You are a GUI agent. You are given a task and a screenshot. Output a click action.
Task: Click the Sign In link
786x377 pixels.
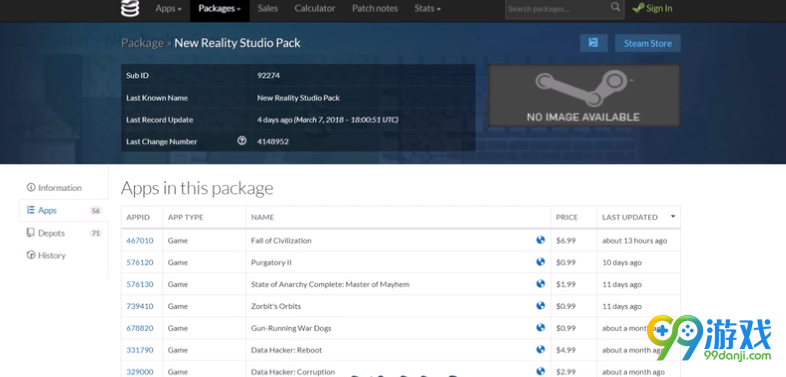(653, 9)
